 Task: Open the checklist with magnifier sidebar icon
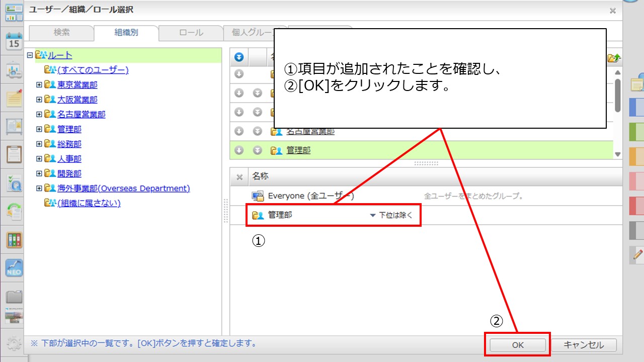coord(14,183)
